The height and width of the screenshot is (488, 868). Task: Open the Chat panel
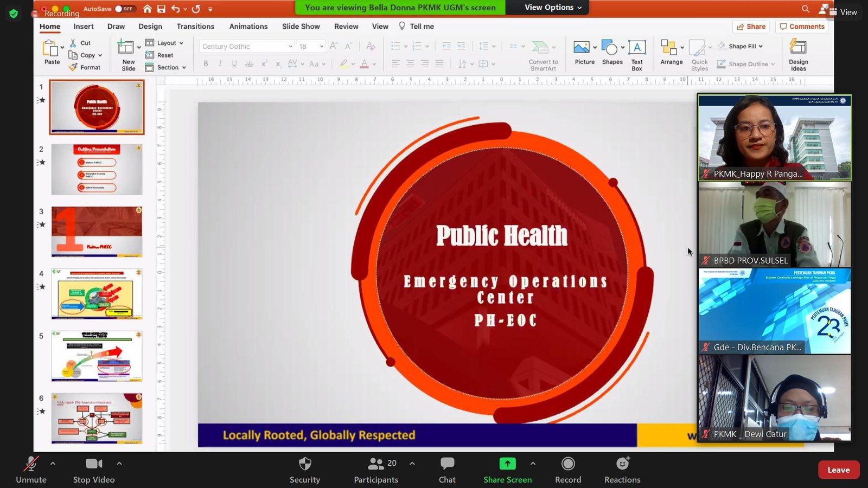pyautogui.click(x=447, y=464)
